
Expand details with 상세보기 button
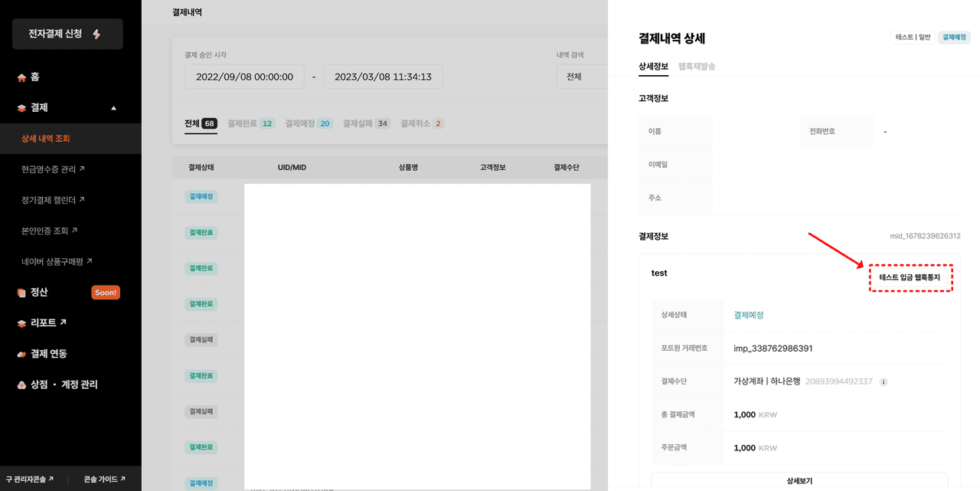(799, 481)
